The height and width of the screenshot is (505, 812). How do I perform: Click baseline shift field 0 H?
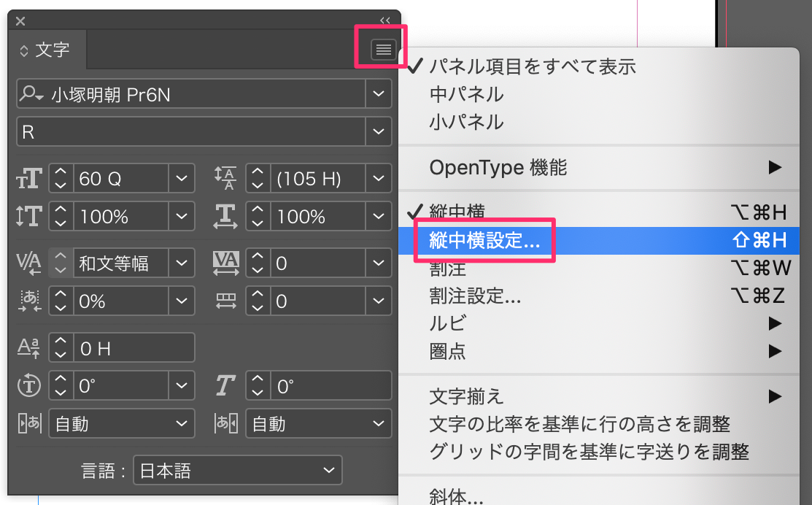134,347
